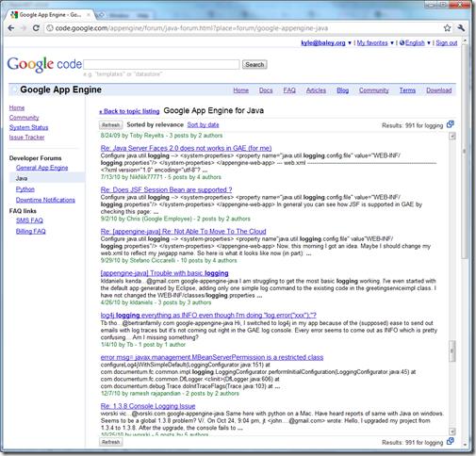This screenshot has width=476, height=456.
Task: Open 'Does JSF Session Bean are supported' topic
Action: [x=166, y=189]
